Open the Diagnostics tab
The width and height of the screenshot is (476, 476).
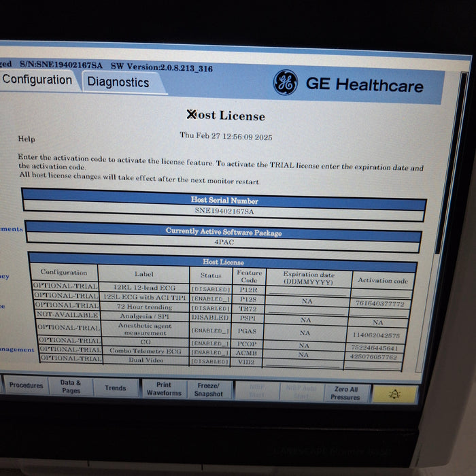[x=118, y=82]
